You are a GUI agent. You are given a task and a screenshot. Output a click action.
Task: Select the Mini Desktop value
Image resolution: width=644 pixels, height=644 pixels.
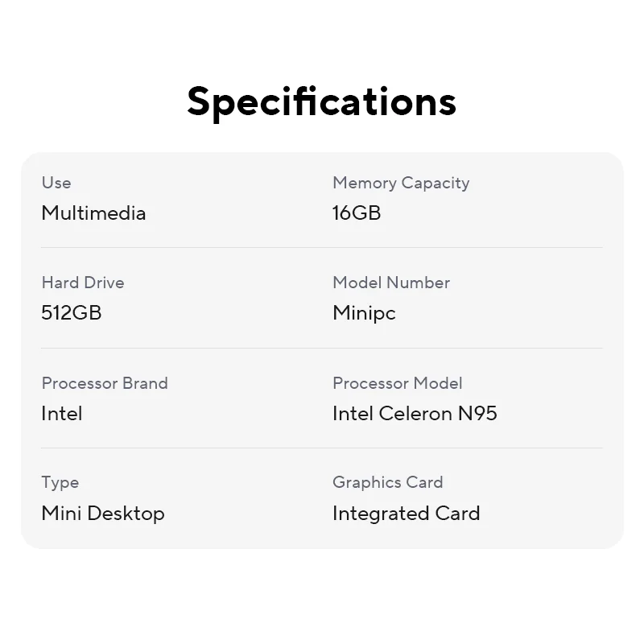[103, 514]
